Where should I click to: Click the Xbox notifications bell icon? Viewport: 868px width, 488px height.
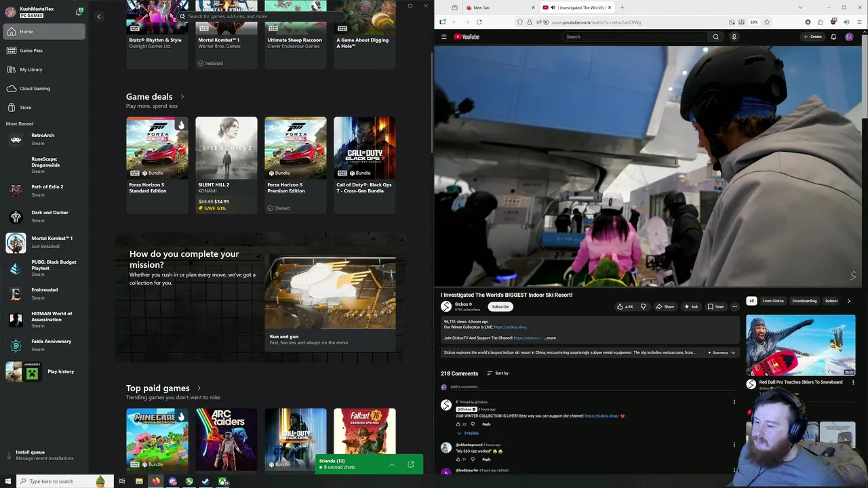point(79,12)
